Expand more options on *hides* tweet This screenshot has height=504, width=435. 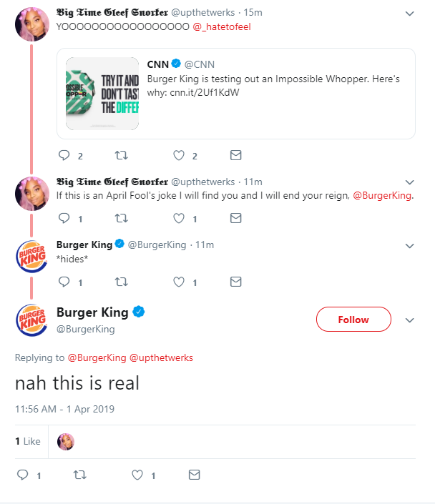pyautogui.click(x=409, y=245)
